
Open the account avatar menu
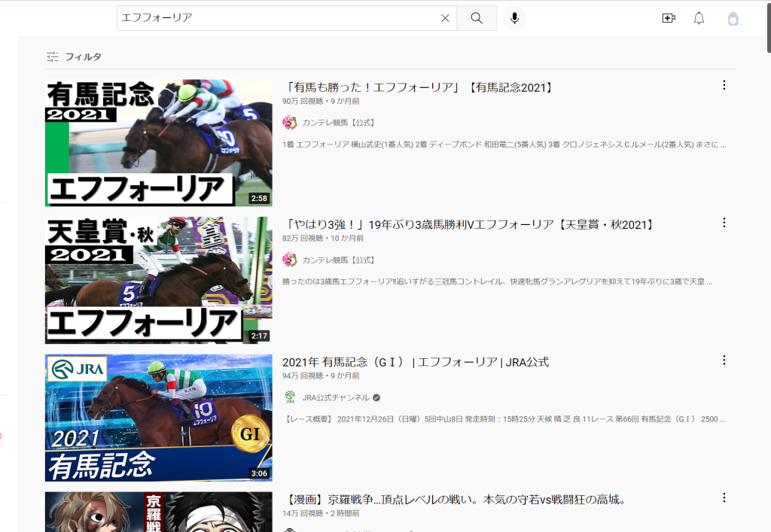[x=733, y=19]
